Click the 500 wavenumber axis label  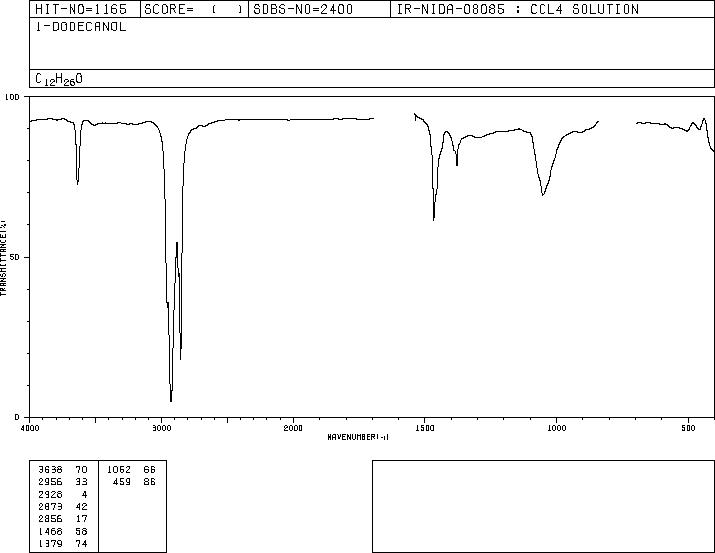point(688,428)
